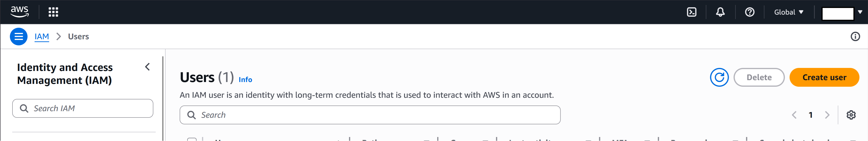Open table preferences gear
This screenshot has width=868, height=141.
pyautogui.click(x=851, y=115)
